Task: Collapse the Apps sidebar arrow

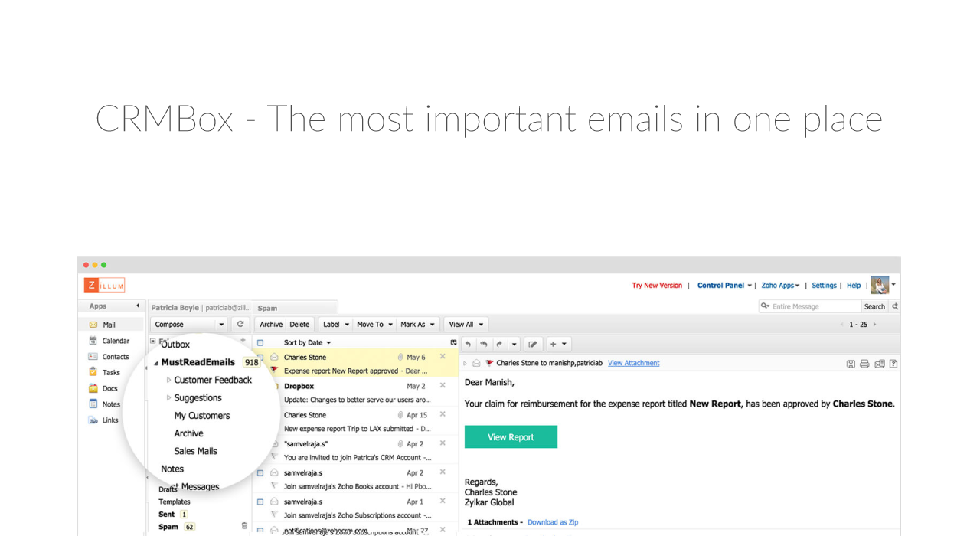Action: tap(138, 306)
